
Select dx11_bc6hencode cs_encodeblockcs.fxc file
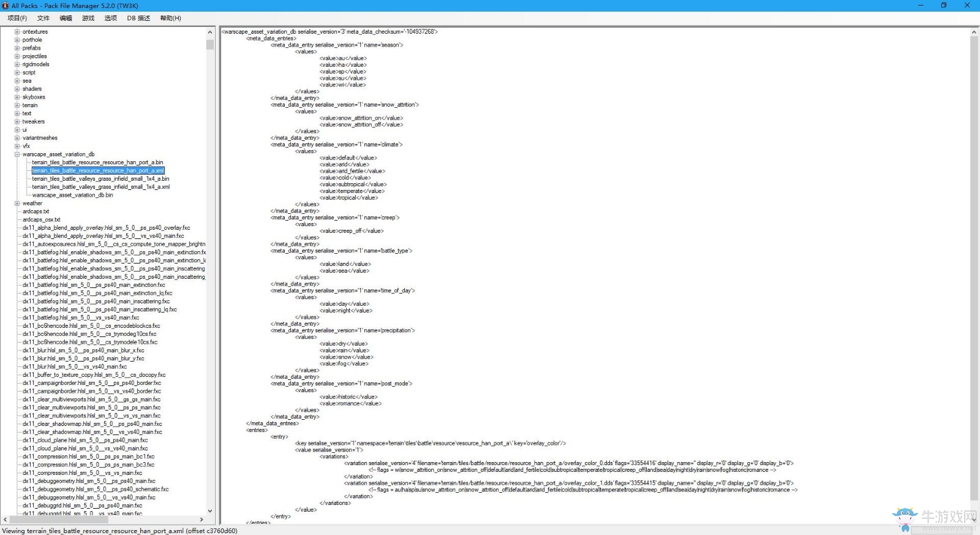(x=91, y=326)
